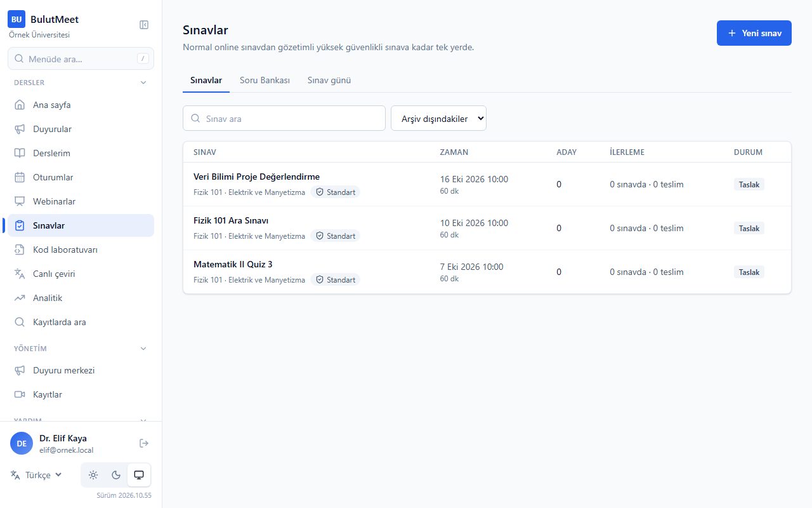This screenshot has width=812, height=508.
Task: Go to Duyurular in sidebar
Action: (x=81, y=129)
